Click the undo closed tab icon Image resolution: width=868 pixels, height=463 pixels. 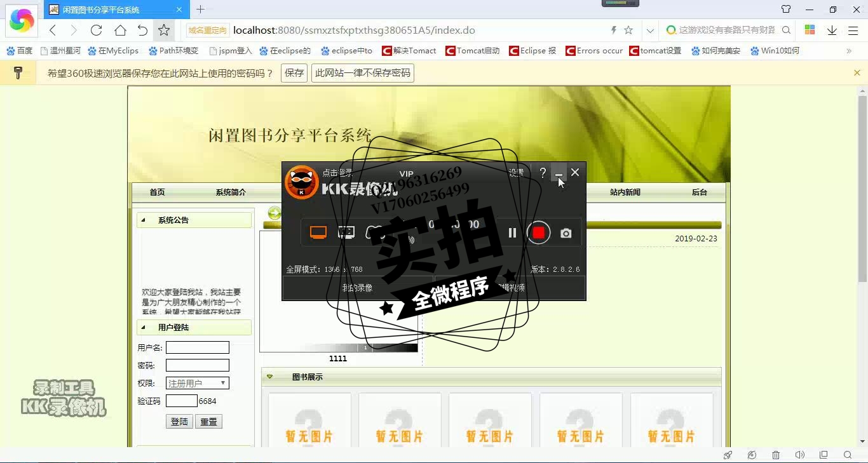(142, 30)
